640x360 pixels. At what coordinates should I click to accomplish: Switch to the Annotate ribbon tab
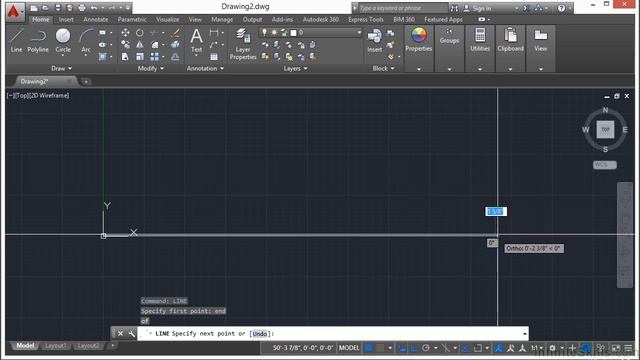point(96,20)
